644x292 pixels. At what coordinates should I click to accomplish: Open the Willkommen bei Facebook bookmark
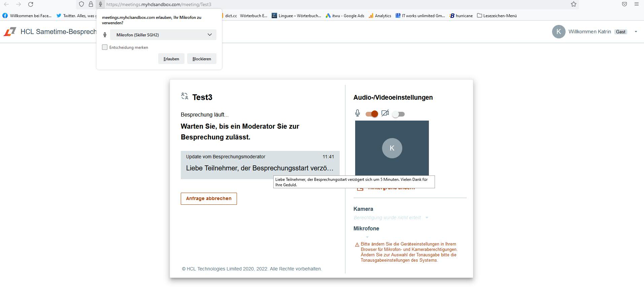click(27, 15)
